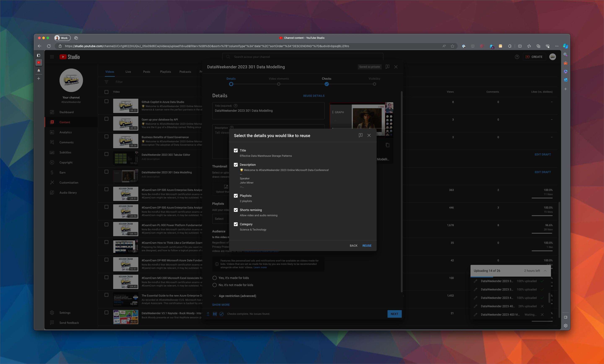The image size is (604, 364).
Task: Open the Select playlist dropdown
Action: coord(220,219)
